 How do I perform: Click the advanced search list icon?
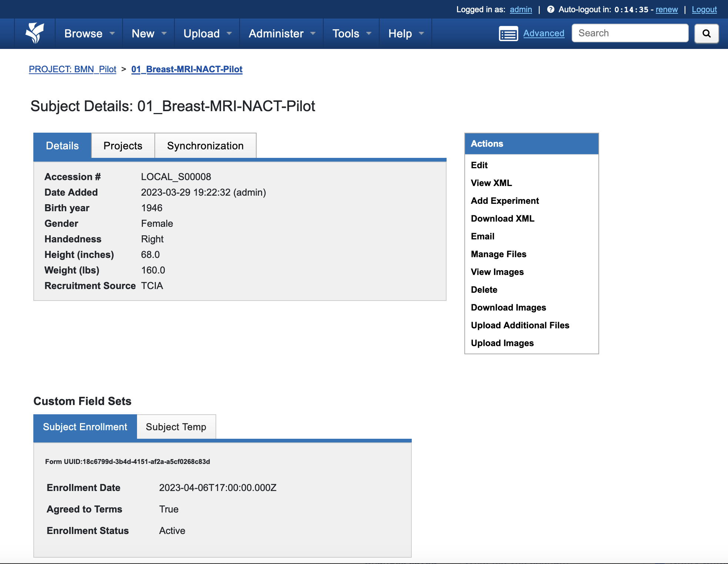click(x=508, y=34)
